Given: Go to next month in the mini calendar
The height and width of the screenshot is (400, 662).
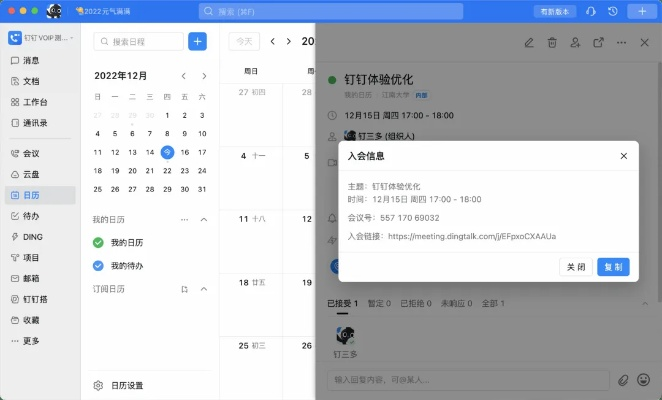Looking at the screenshot, I should tap(204, 76).
